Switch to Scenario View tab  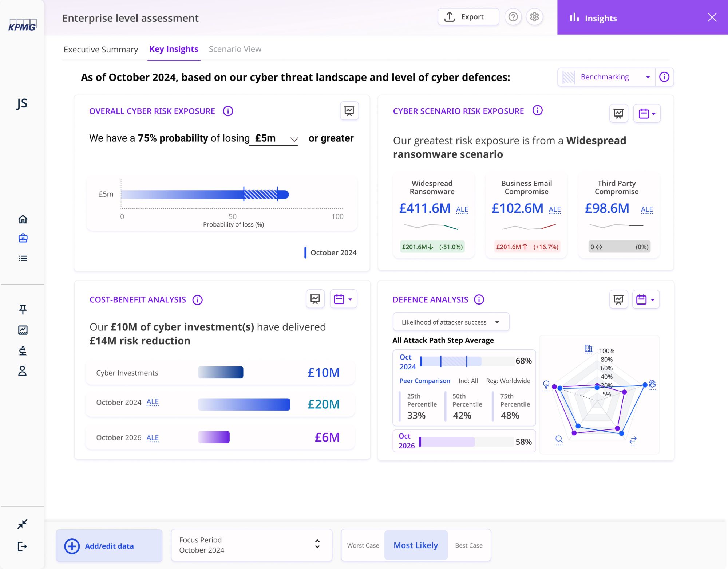pos(235,49)
